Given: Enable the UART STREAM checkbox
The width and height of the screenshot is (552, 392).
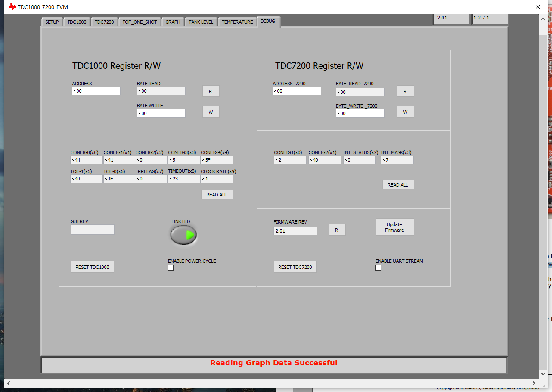Looking at the screenshot, I should click(378, 268).
